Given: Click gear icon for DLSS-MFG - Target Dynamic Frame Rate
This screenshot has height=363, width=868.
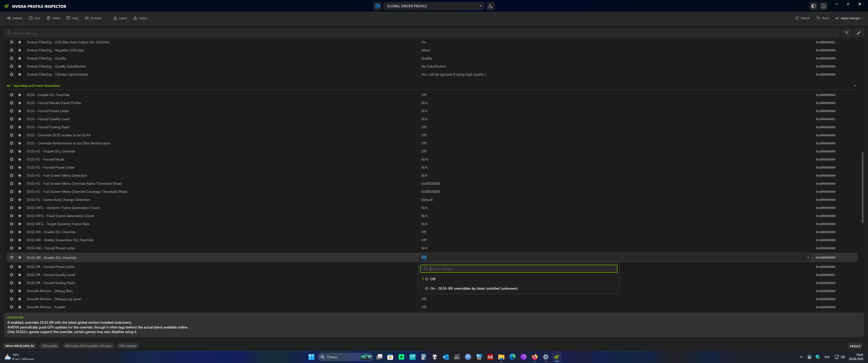Looking at the screenshot, I should (x=11, y=224).
